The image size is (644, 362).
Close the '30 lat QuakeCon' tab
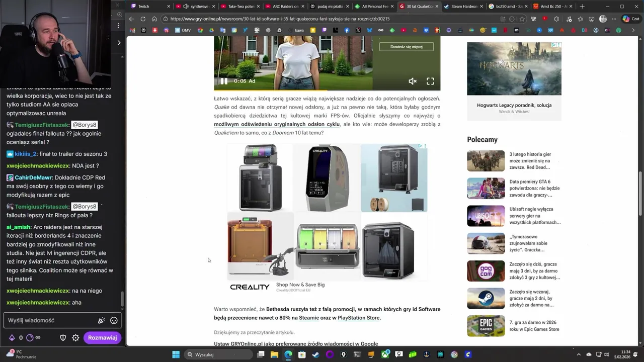436,7
